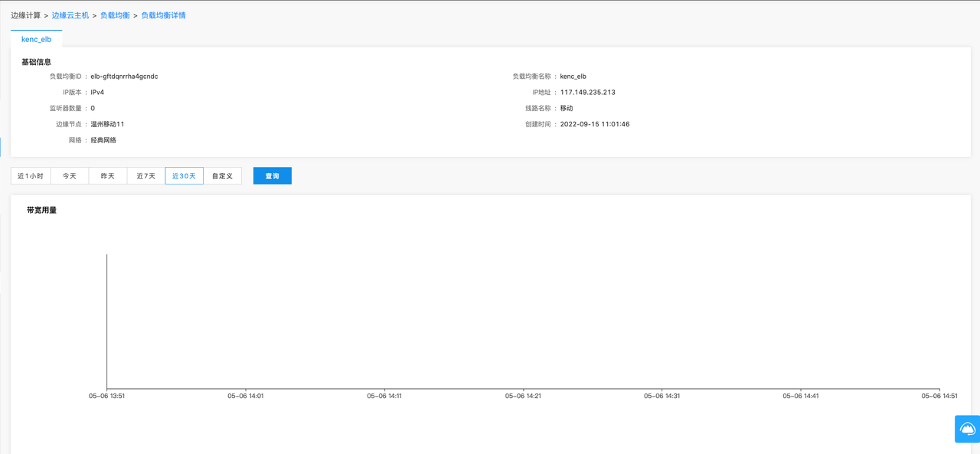Switch to the kenc_elb tab
Viewport: 980px width, 454px height.
coord(36,39)
